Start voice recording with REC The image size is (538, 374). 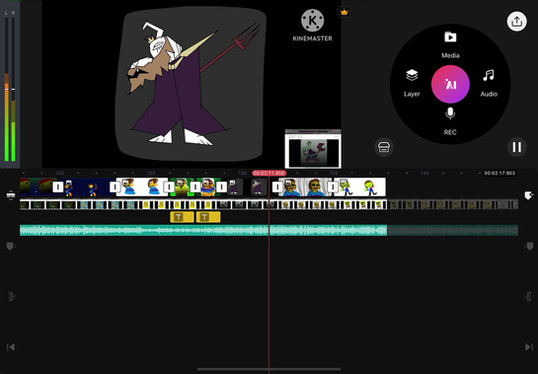[450, 121]
